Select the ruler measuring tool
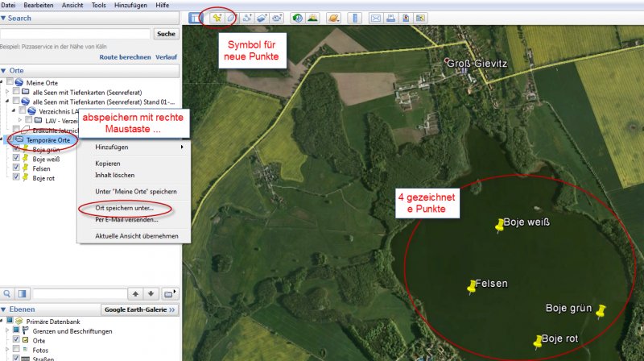 (x=355, y=18)
